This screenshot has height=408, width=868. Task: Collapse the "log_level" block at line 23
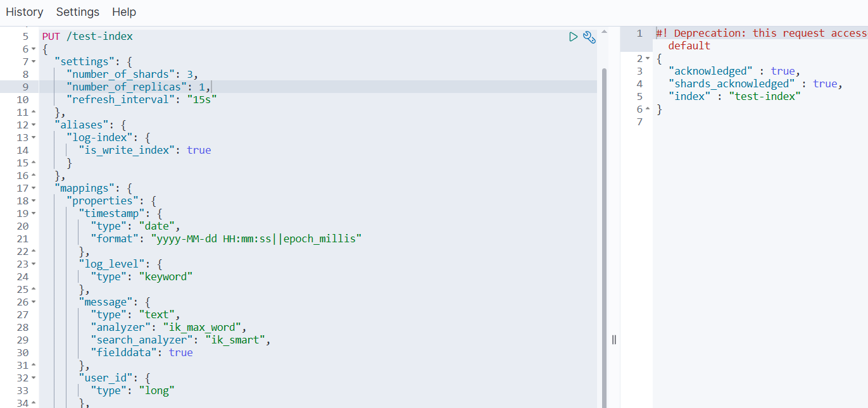[34, 264]
